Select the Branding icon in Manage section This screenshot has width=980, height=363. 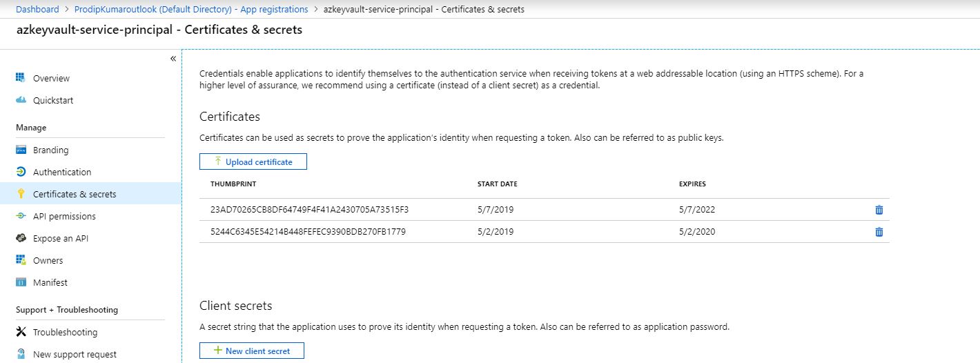click(21, 150)
